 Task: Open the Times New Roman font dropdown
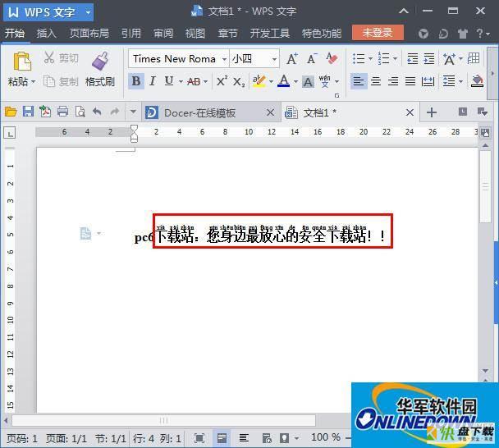(x=224, y=59)
